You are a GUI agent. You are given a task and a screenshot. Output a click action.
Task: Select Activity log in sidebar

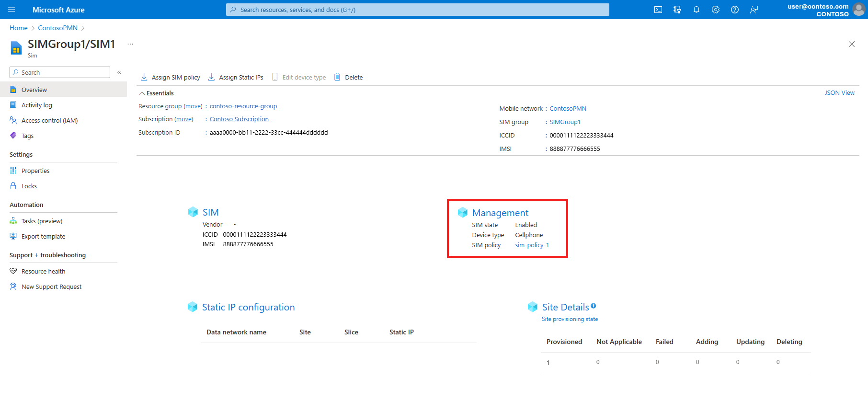pos(36,105)
